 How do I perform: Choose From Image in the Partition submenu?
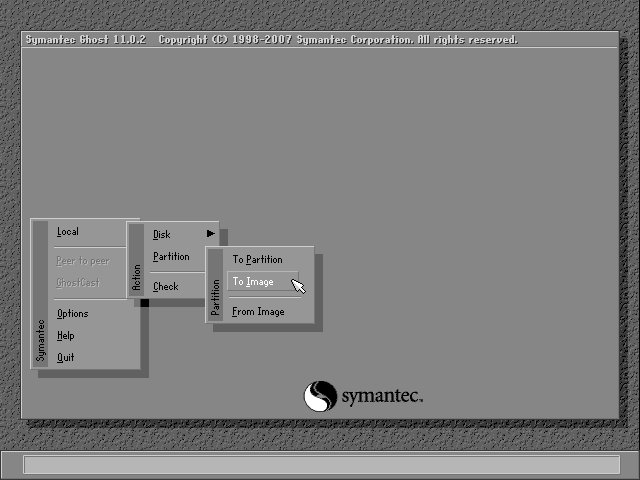258,312
